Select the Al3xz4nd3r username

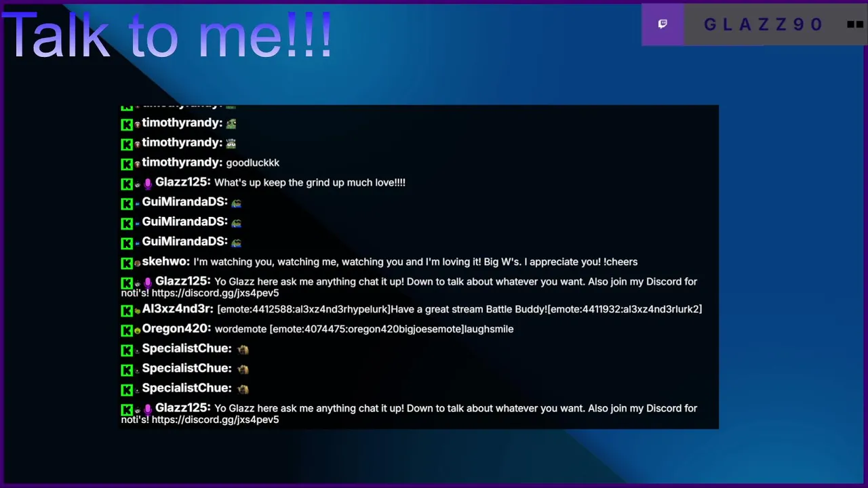click(178, 309)
